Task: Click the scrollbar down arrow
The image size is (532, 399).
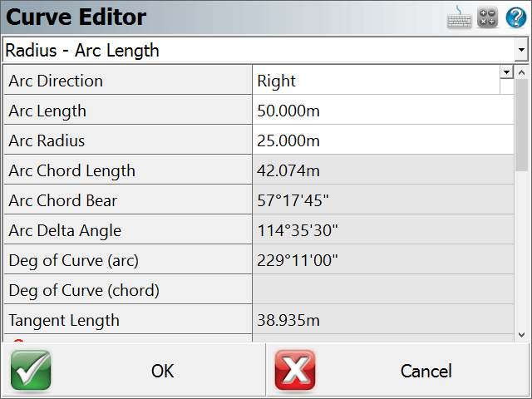Action: (x=522, y=335)
